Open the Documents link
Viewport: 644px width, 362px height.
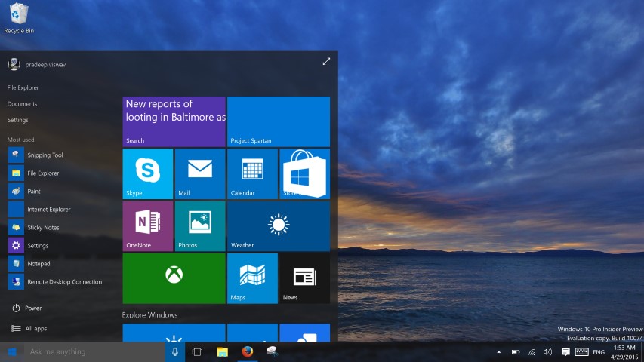[x=22, y=104]
